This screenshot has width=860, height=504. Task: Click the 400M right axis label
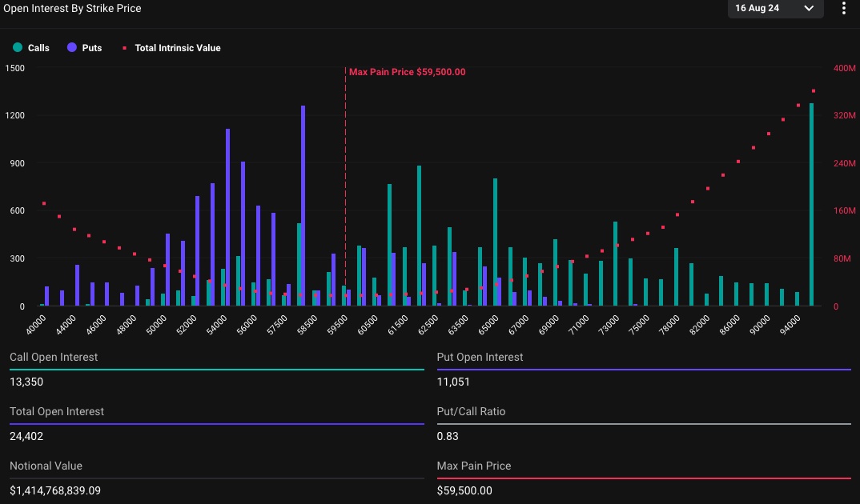pyautogui.click(x=845, y=69)
